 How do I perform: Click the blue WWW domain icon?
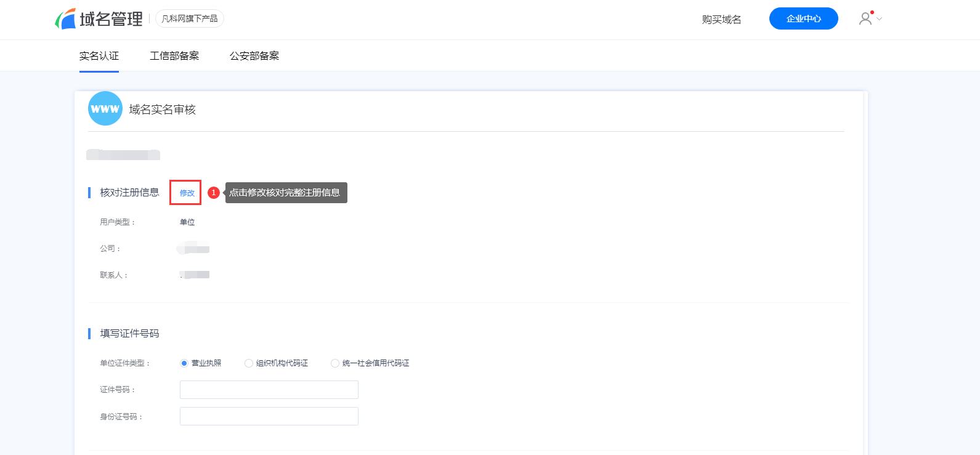point(105,108)
